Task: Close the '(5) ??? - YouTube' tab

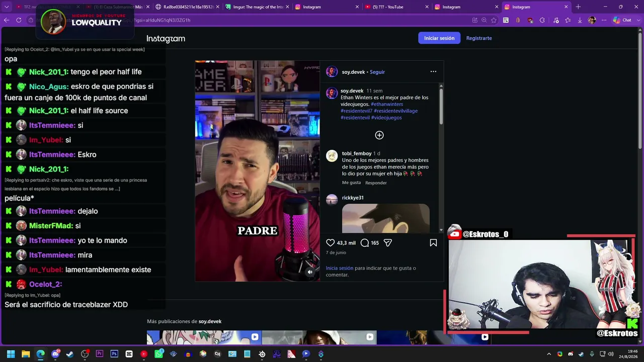Action: pyautogui.click(x=427, y=7)
